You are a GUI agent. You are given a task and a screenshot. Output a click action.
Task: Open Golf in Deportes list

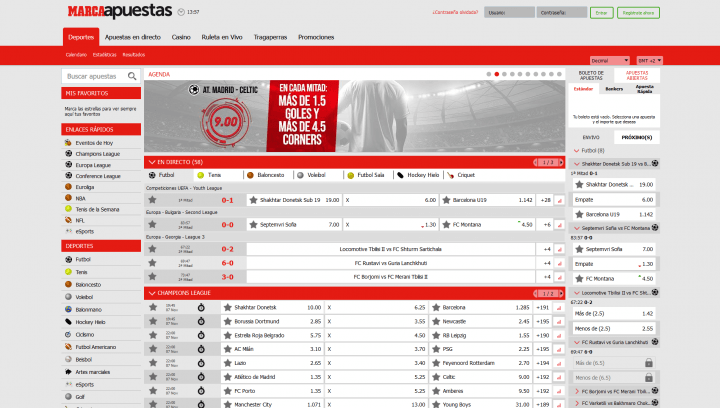[80, 397]
